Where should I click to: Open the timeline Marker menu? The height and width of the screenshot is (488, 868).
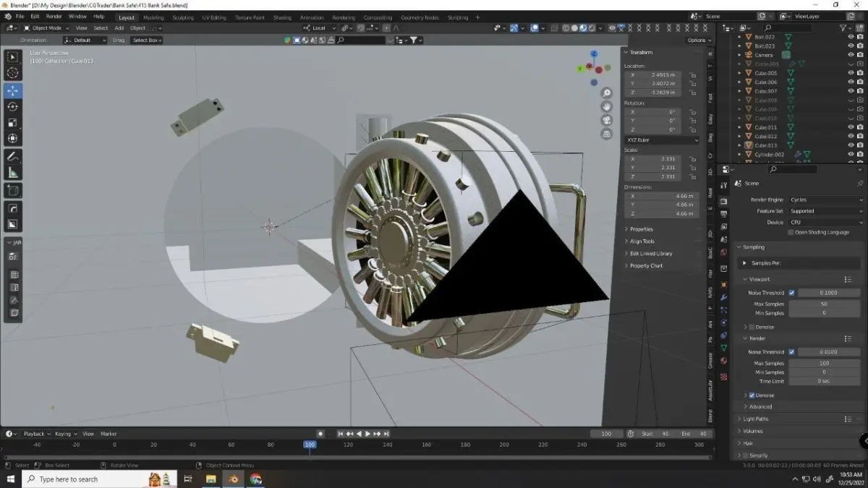coord(109,434)
